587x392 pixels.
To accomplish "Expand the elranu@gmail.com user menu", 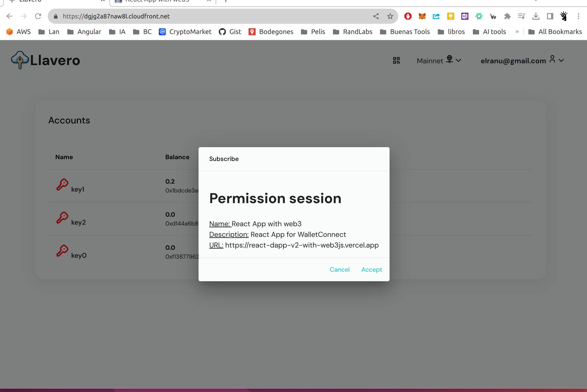I will point(522,60).
